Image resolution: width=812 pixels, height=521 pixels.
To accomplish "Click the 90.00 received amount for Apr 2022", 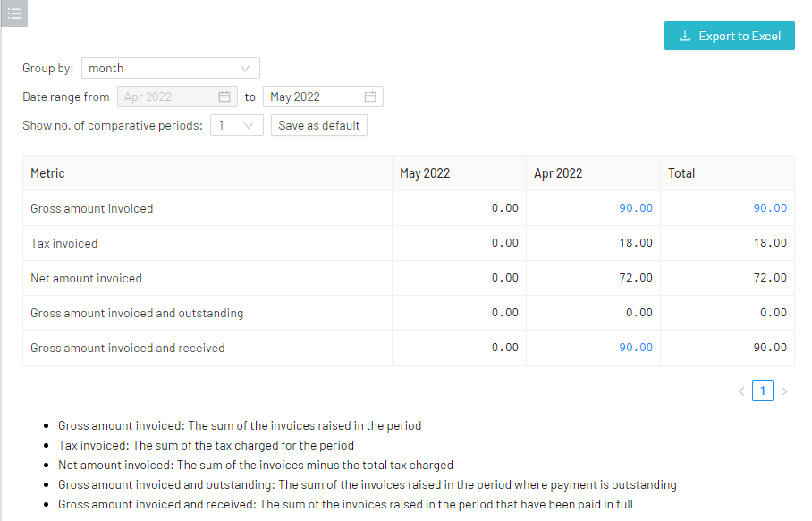I will click(x=636, y=347).
